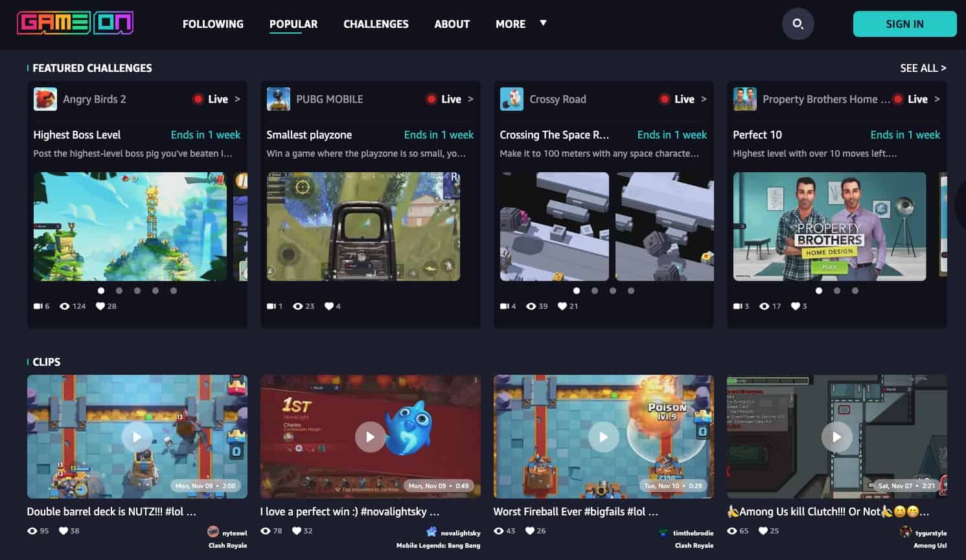Click Mobile Legends: Bang Bang game label
Viewport: 966px width, 560px height.
point(439,546)
